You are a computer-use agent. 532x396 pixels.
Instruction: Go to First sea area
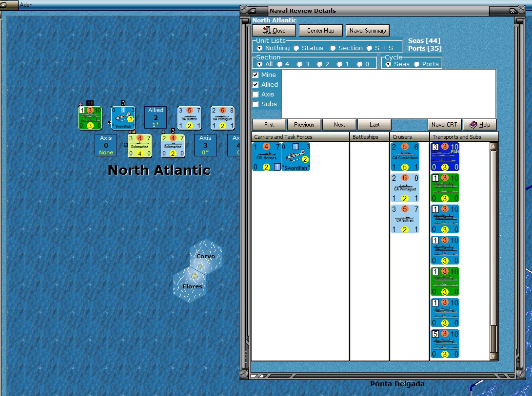pyautogui.click(x=269, y=125)
